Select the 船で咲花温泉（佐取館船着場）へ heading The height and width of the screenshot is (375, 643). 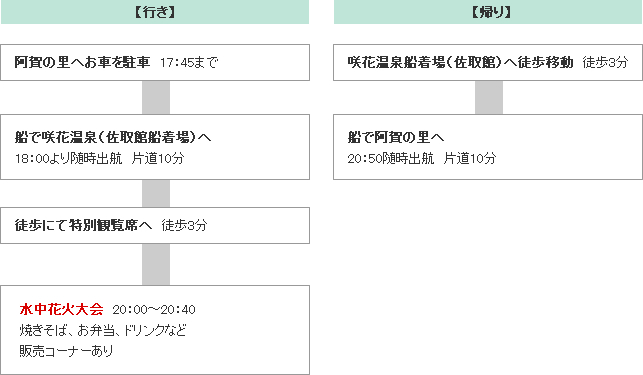click(113, 137)
